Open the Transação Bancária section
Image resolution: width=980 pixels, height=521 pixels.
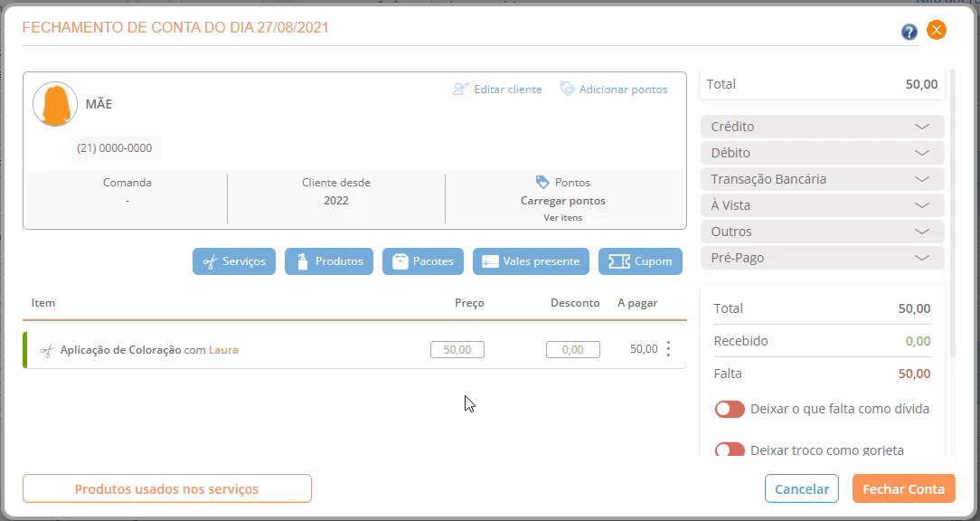coord(822,179)
